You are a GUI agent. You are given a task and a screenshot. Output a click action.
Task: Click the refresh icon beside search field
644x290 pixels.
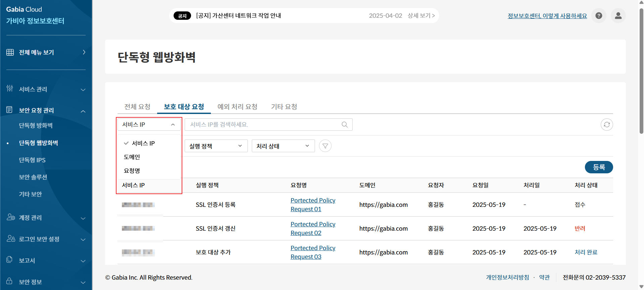click(607, 125)
